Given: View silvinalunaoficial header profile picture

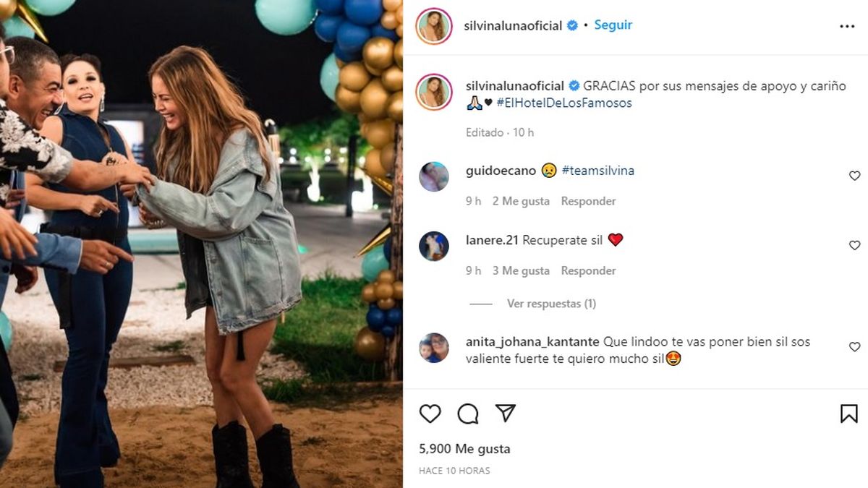Looking at the screenshot, I should [434, 26].
